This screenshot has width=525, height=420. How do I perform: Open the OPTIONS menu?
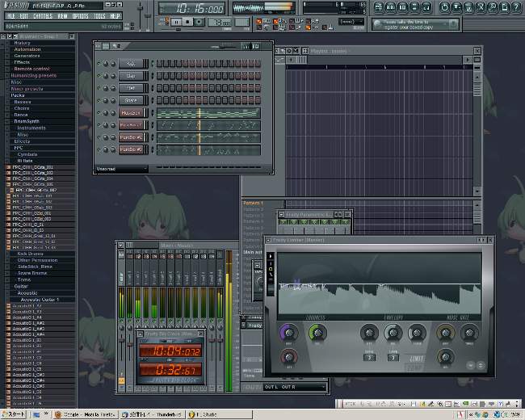pyautogui.click(x=80, y=16)
